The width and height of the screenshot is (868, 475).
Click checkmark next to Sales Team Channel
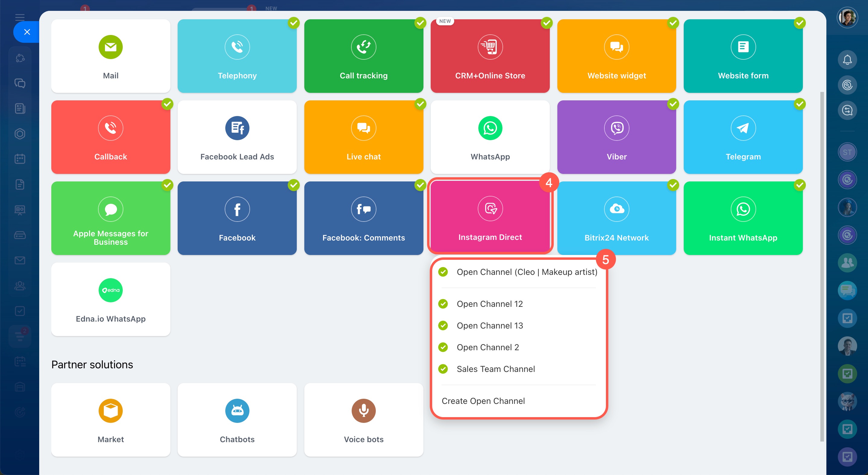[443, 369]
